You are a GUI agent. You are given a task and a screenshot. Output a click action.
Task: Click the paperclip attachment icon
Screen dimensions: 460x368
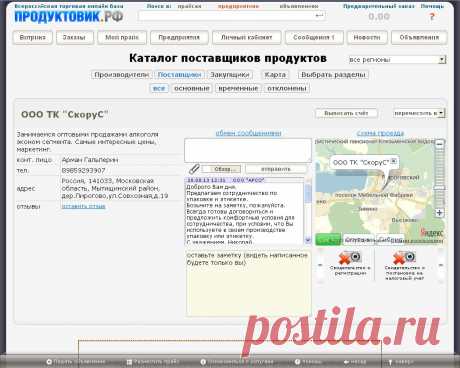[x=194, y=169]
